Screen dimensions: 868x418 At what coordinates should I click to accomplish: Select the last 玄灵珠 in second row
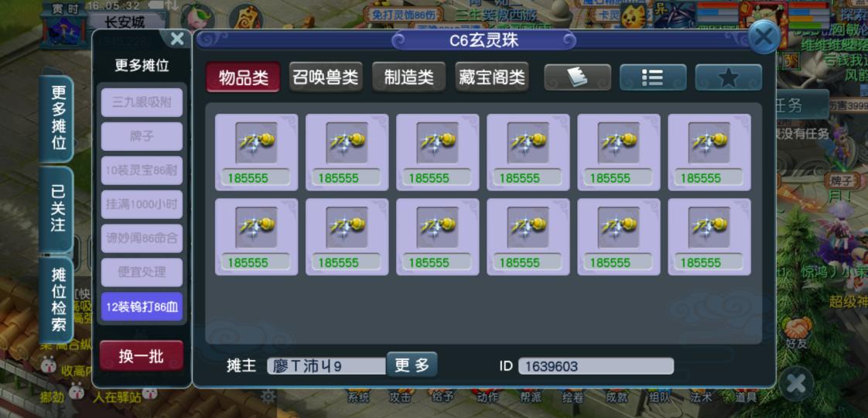click(x=709, y=237)
